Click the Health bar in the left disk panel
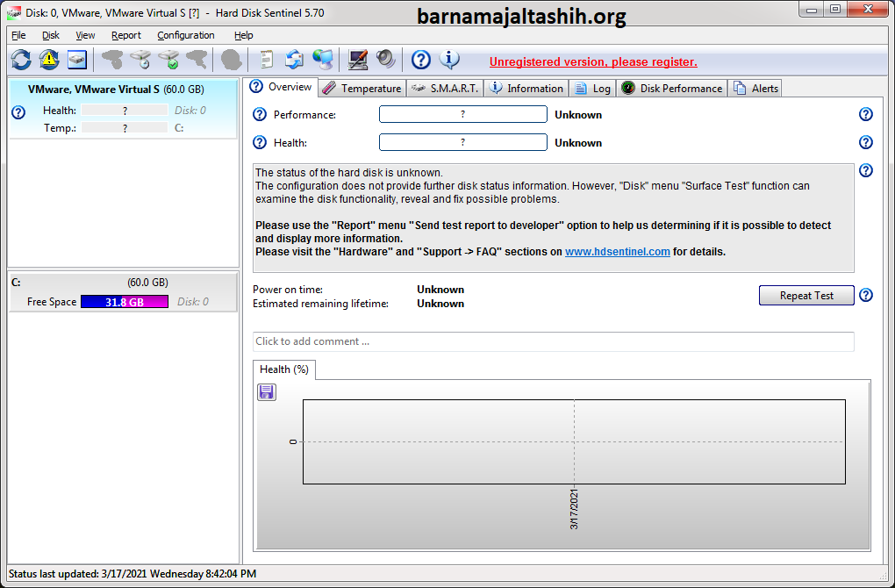 click(125, 111)
